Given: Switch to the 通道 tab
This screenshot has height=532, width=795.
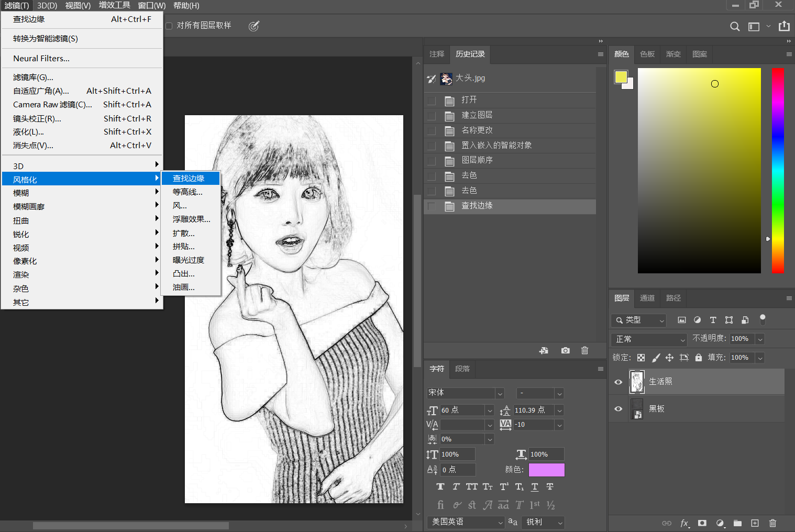Looking at the screenshot, I should [x=647, y=298].
